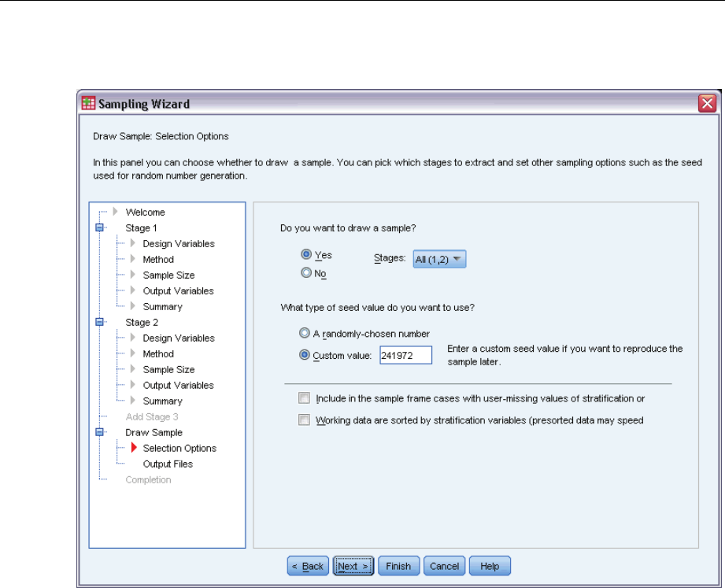Open Output Variables under Stage 1

[x=178, y=290]
